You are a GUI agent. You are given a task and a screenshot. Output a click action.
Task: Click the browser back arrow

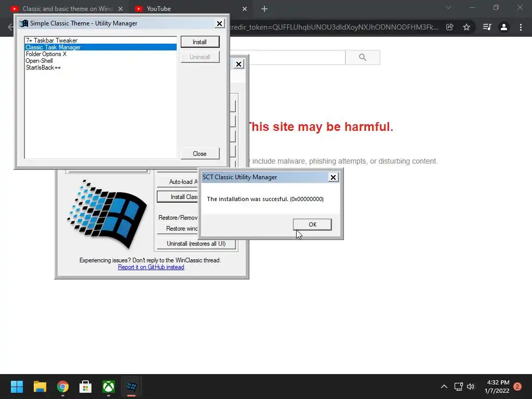[x=10, y=27]
